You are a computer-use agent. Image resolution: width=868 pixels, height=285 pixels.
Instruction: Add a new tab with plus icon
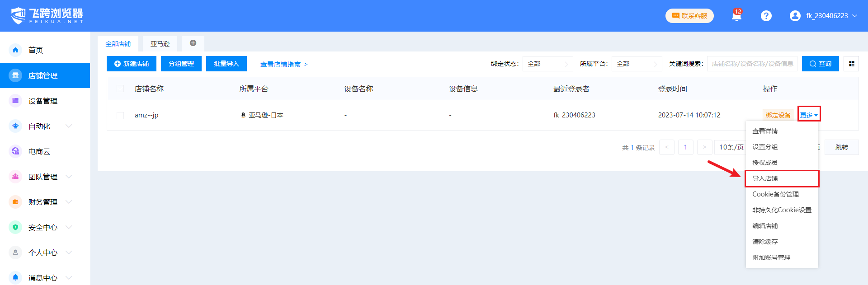coord(193,43)
